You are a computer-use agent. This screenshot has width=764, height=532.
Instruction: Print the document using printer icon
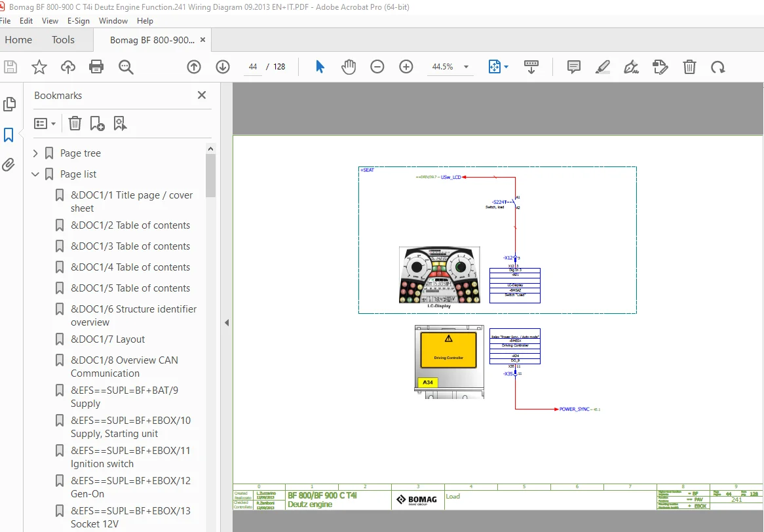point(96,67)
